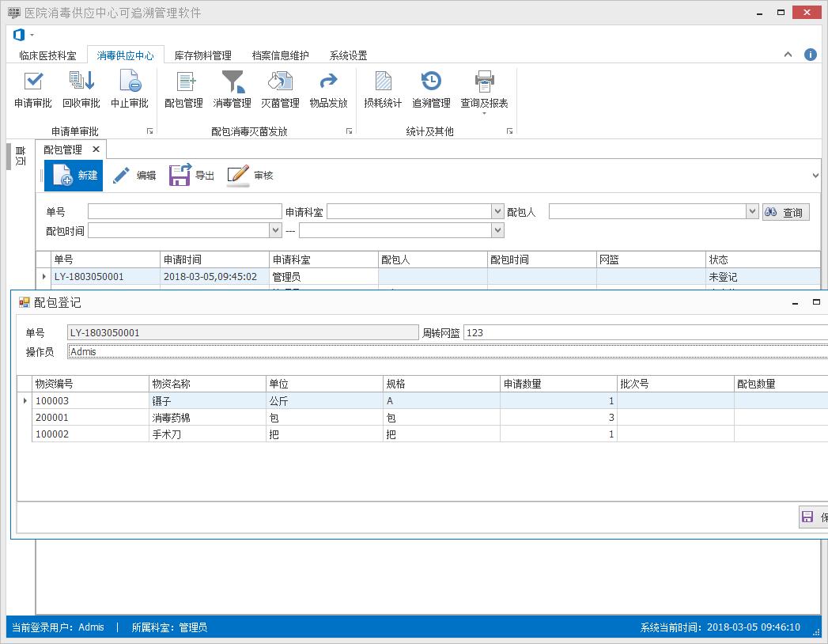Click the 当前登录用户 status bar entry
Viewport: 828px width, 644px height.
click(x=58, y=627)
